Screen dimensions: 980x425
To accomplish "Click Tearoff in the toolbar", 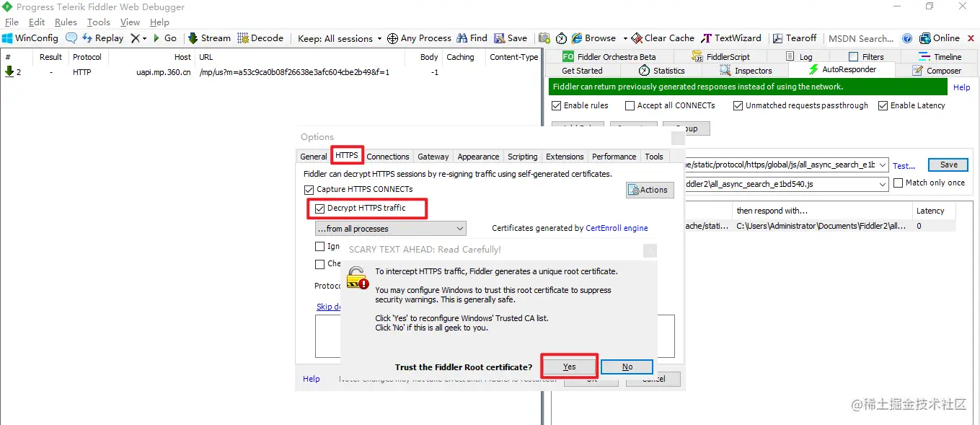I will pyautogui.click(x=795, y=38).
